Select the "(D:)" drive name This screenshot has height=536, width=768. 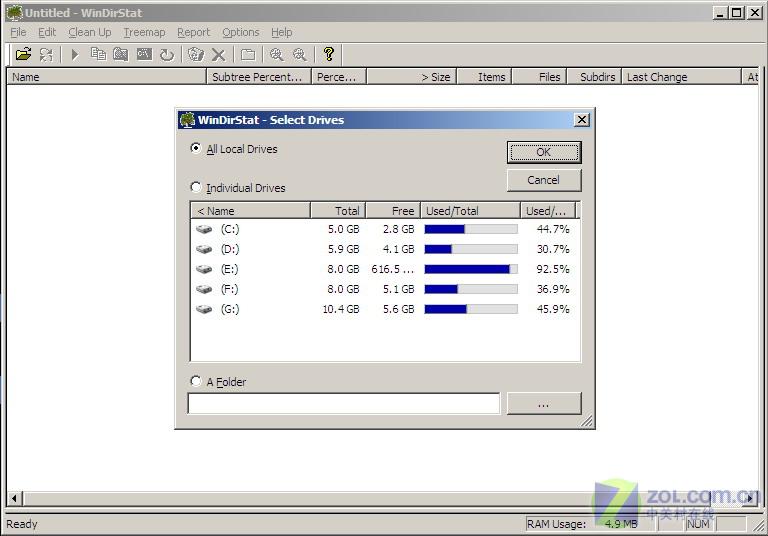230,249
